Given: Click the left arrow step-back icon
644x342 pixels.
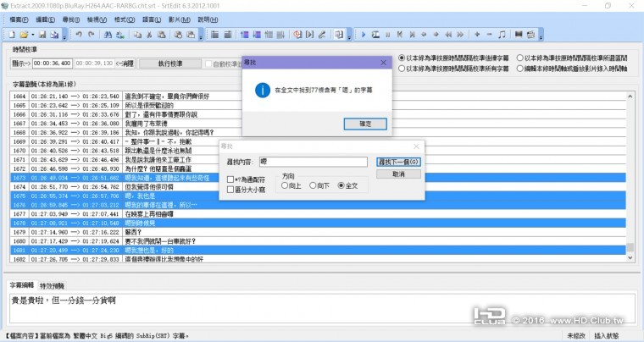Looking at the screenshot, I should click(424, 35).
